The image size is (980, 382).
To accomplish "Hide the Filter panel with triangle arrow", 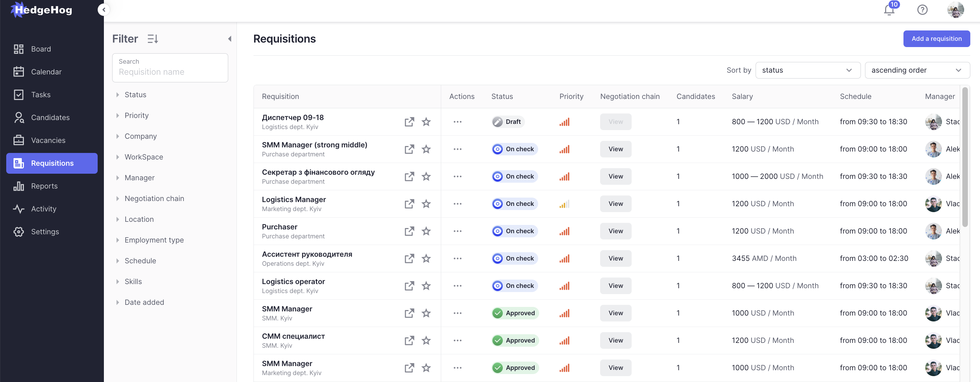I will pos(229,39).
